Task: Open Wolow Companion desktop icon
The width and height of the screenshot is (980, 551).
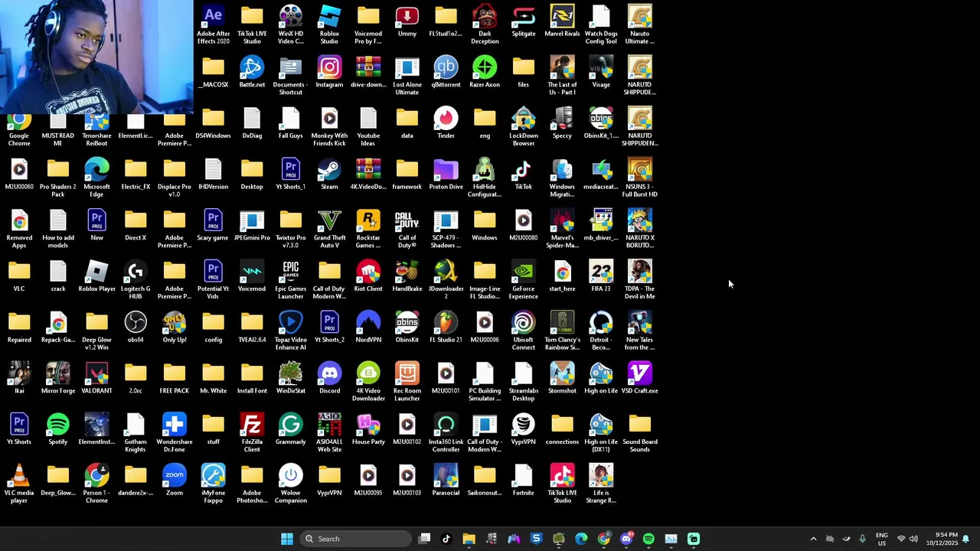Action: coord(291,484)
